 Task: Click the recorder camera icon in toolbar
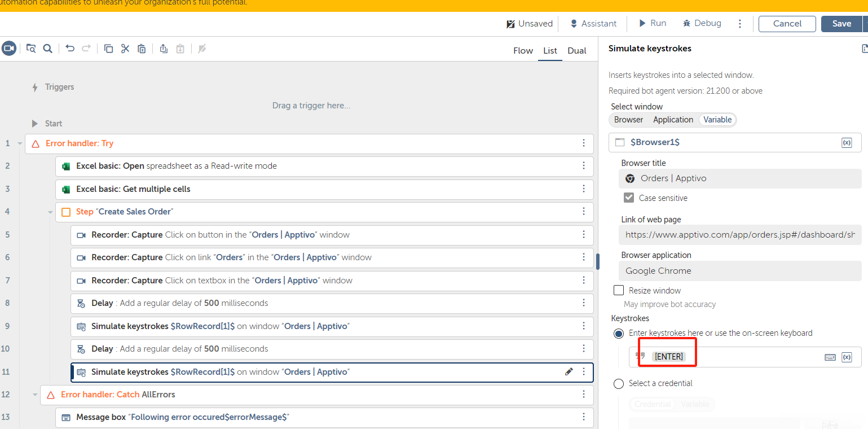coord(8,49)
